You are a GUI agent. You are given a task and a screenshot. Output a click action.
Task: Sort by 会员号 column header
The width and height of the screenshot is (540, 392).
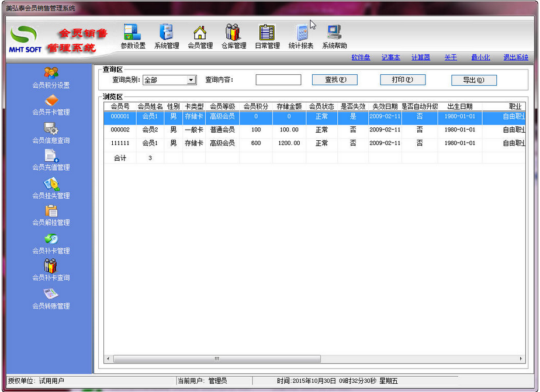click(x=120, y=106)
